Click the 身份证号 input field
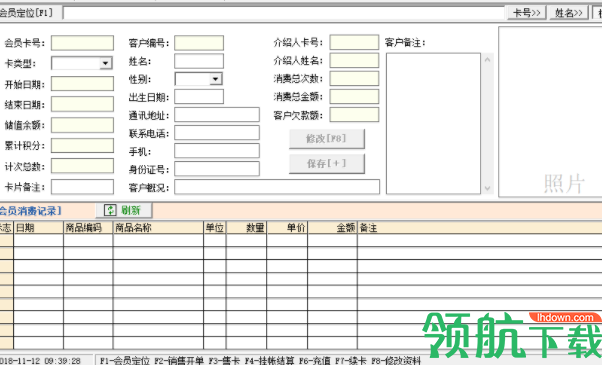The height and width of the screenshot is (365, 602). click(217, 169)
